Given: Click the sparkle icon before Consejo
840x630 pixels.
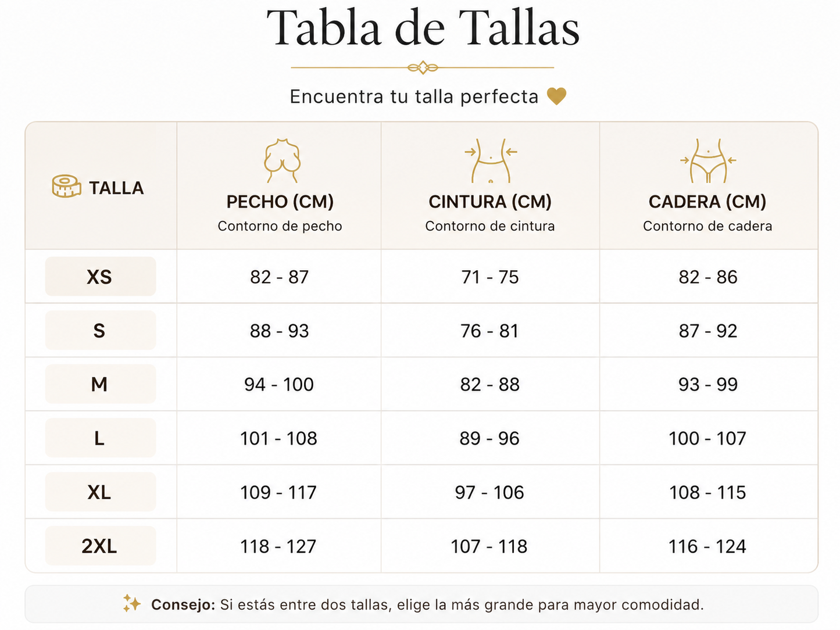Looking at the screenshot, I should (132, 603).
